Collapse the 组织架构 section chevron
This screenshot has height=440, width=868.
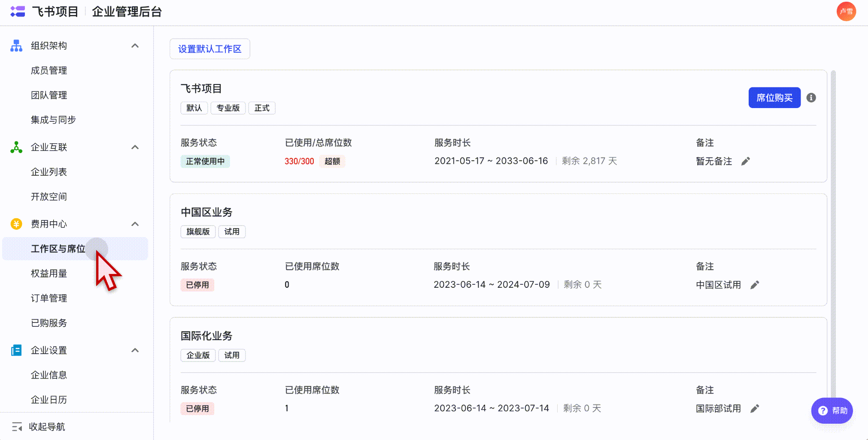tap(135, 45)
